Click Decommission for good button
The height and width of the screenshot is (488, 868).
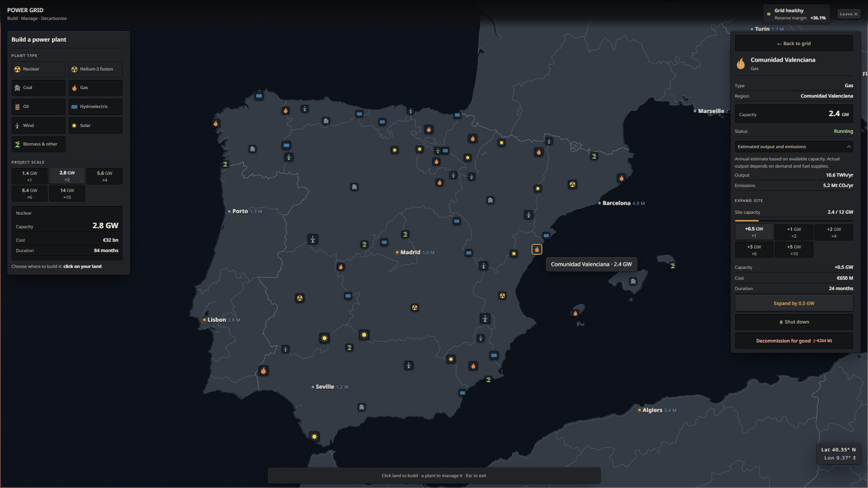tap(794, 341)
